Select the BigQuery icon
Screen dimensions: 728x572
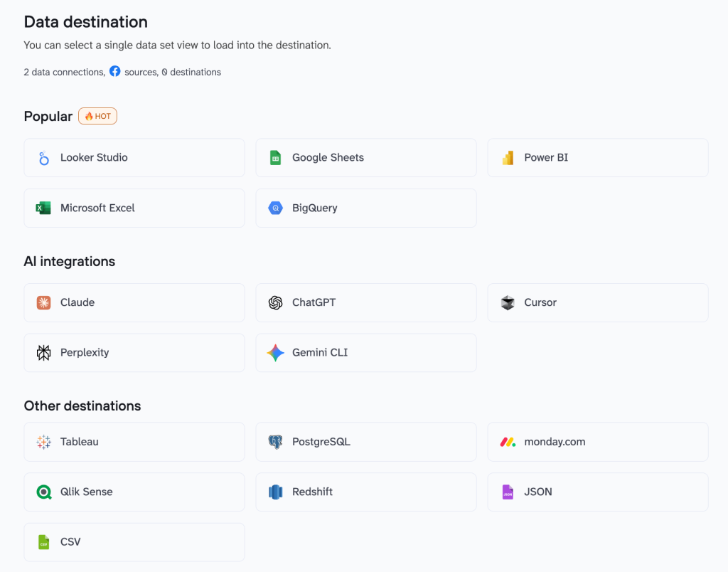click(x=274, y=208)
